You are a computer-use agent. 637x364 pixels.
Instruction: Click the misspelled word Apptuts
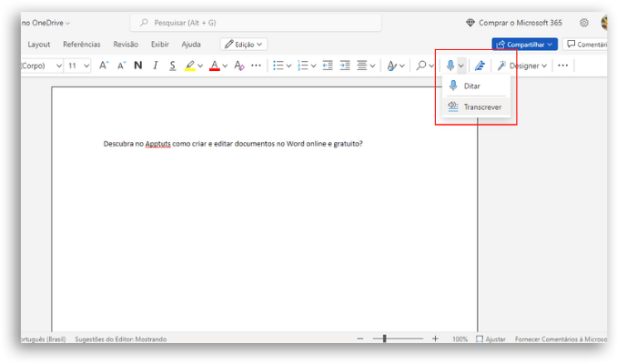pyautogui.click(x=158, y=144)
